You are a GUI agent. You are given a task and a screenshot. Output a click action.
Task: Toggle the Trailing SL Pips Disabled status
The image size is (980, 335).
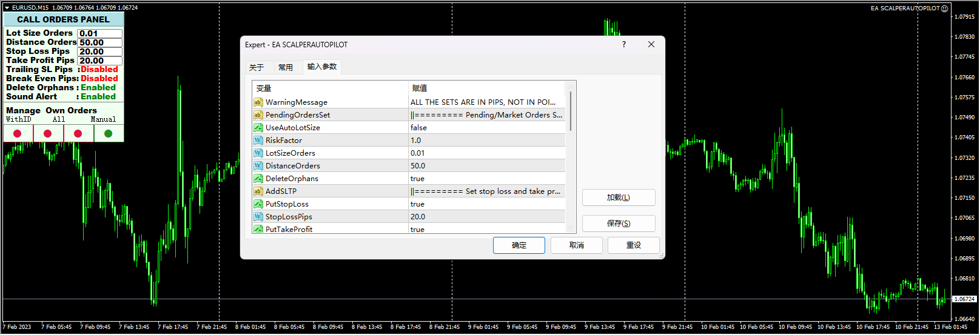coord(99,70)
